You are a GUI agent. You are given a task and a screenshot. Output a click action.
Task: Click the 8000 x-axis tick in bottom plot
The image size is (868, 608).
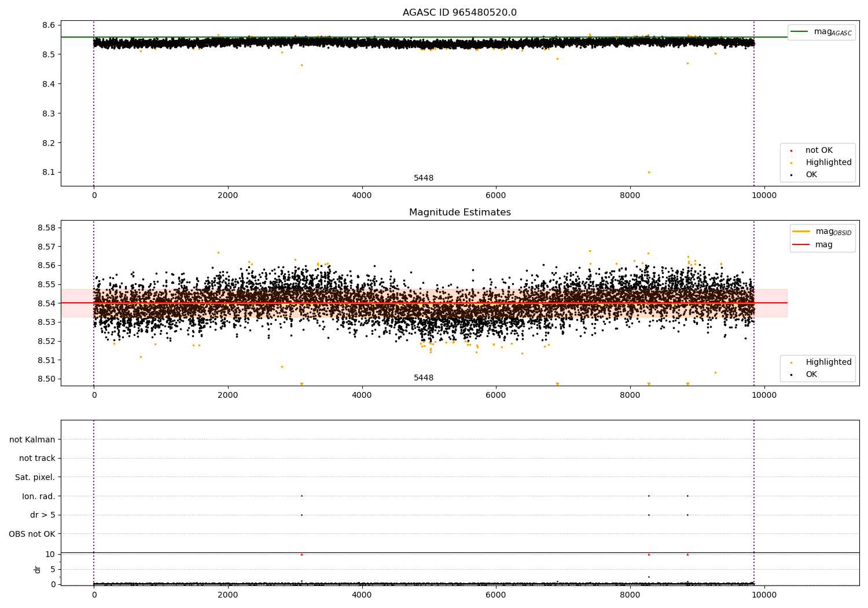630,595
